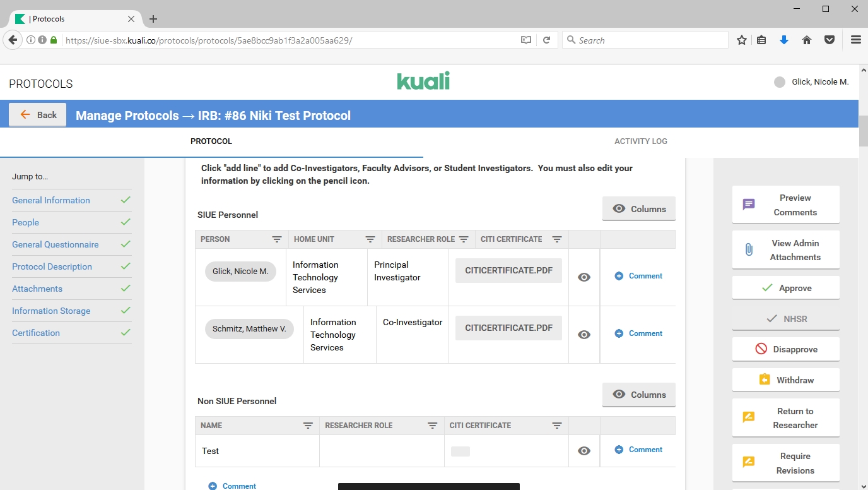Click the Preview Comments speech bubble icon
This screenshot has width=868, height=490.
(749, 205)
